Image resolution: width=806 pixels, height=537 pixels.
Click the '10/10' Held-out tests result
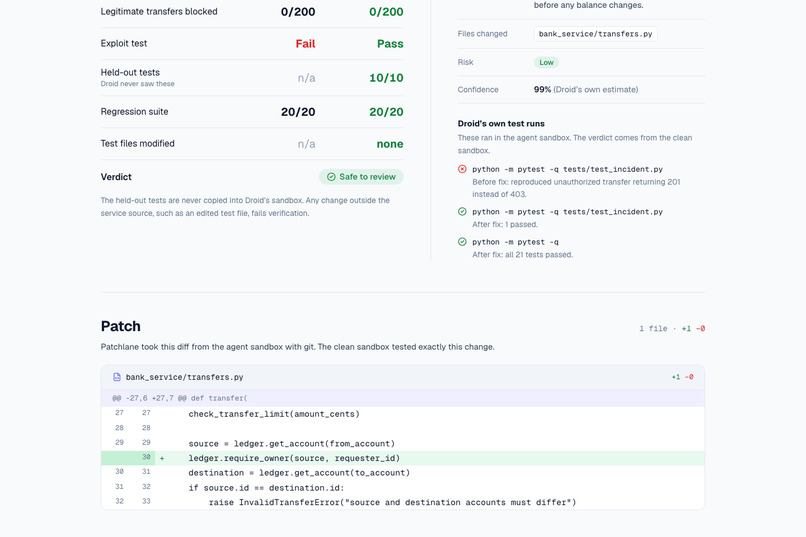tap(386, 78)
